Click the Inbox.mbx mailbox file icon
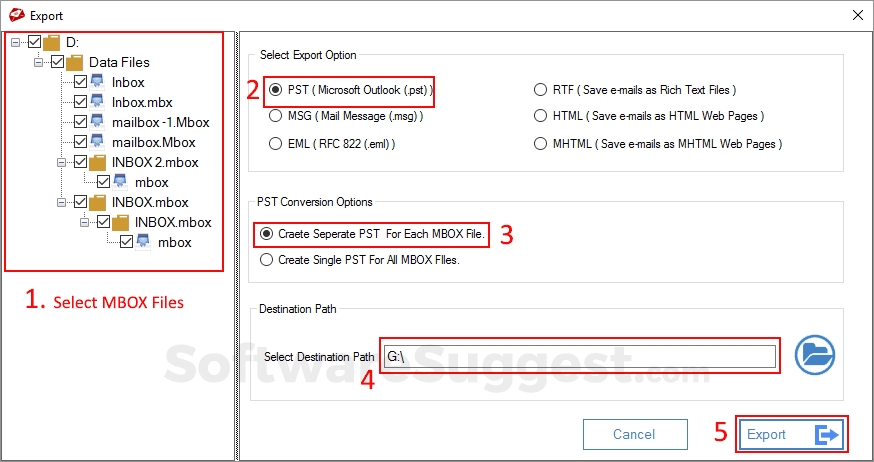Image resolution: width=874 pixels, height=462 pixels. (98, 102)
